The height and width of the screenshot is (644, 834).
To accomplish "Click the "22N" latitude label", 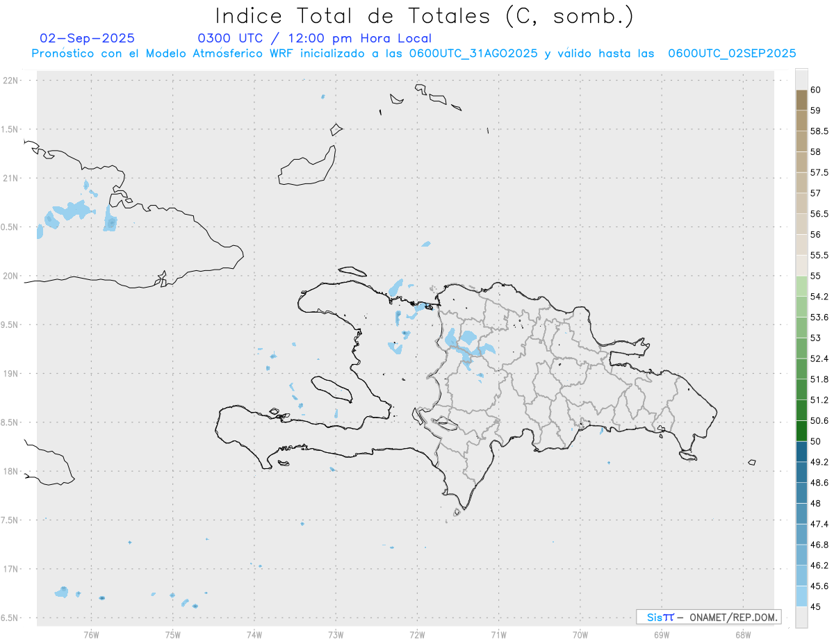I will click(x=11, y=81).
